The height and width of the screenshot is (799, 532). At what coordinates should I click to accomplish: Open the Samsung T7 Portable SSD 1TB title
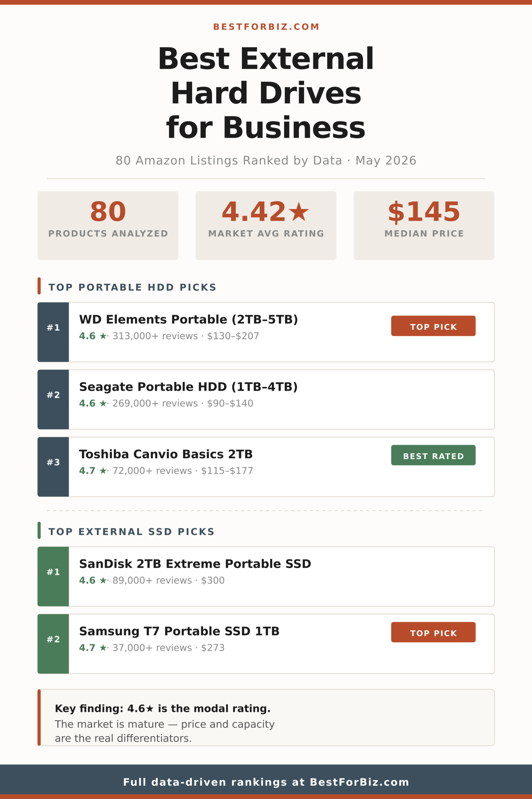click(179, 631)
